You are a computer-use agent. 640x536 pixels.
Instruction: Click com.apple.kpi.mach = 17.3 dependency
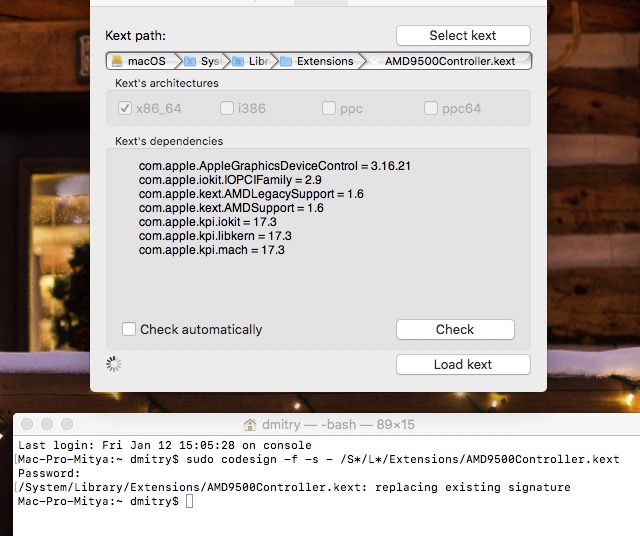pos(211,249)
